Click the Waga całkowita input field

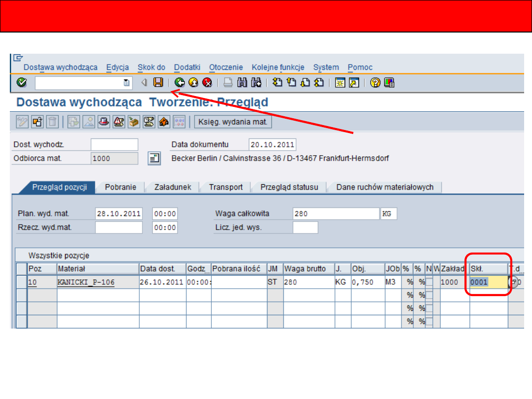point(335,214)
